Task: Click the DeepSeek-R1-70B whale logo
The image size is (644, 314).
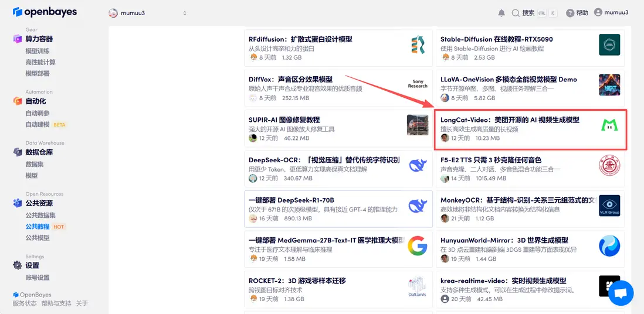Action: pos(418,205)
